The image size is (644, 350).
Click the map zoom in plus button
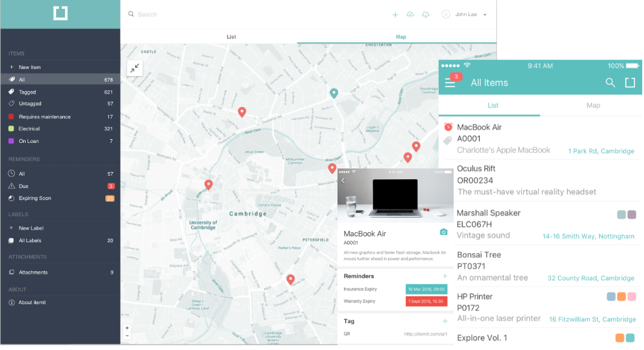[x=127, y=328]
